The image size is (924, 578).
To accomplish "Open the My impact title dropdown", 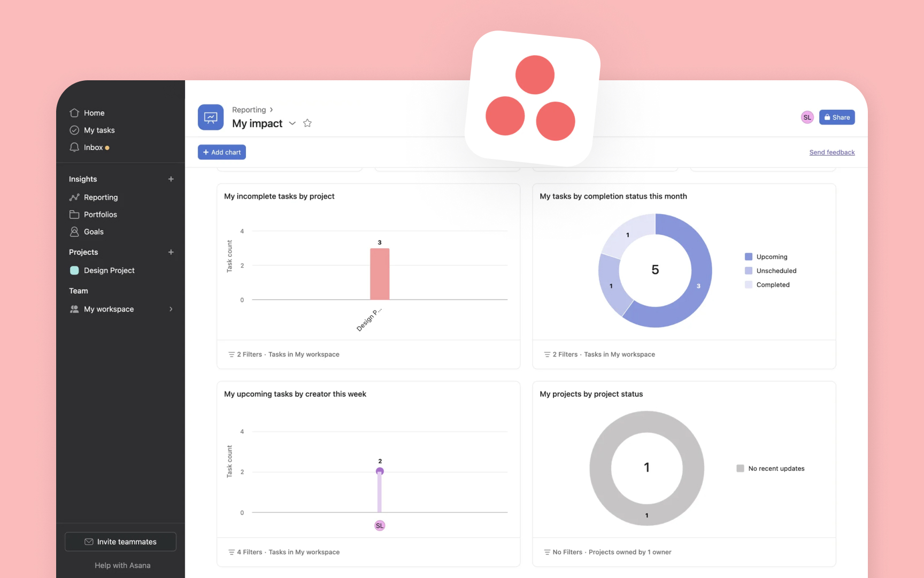I will [x=292, y=124].
